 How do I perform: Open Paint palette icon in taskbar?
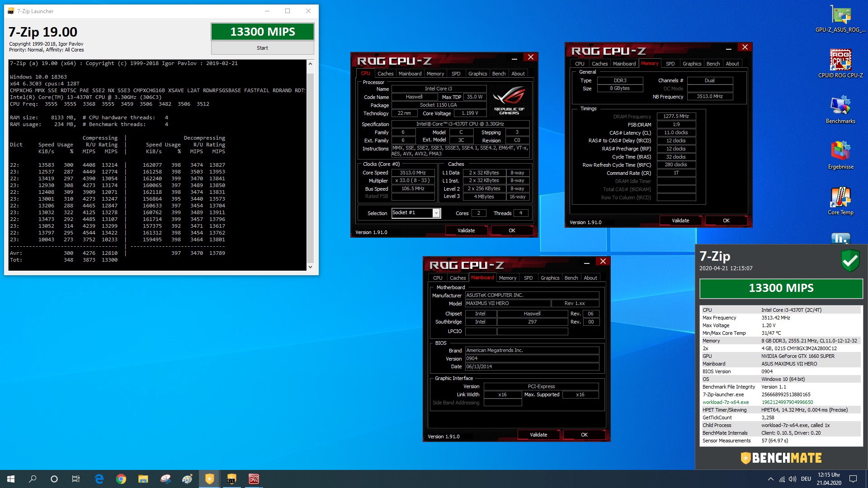pos(187,479)
